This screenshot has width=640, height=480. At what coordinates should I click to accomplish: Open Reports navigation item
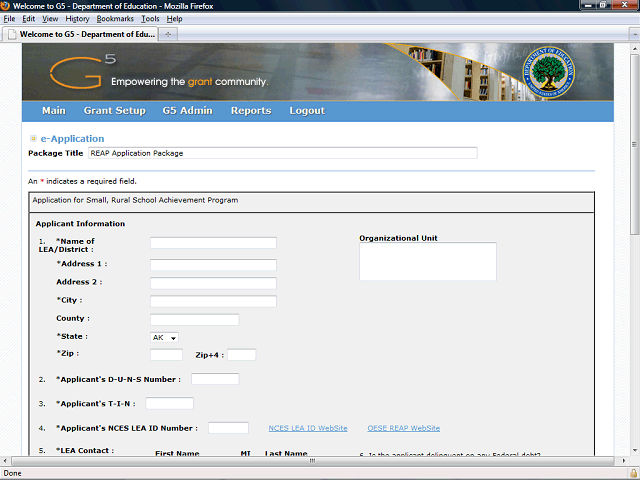coord(251,111)
